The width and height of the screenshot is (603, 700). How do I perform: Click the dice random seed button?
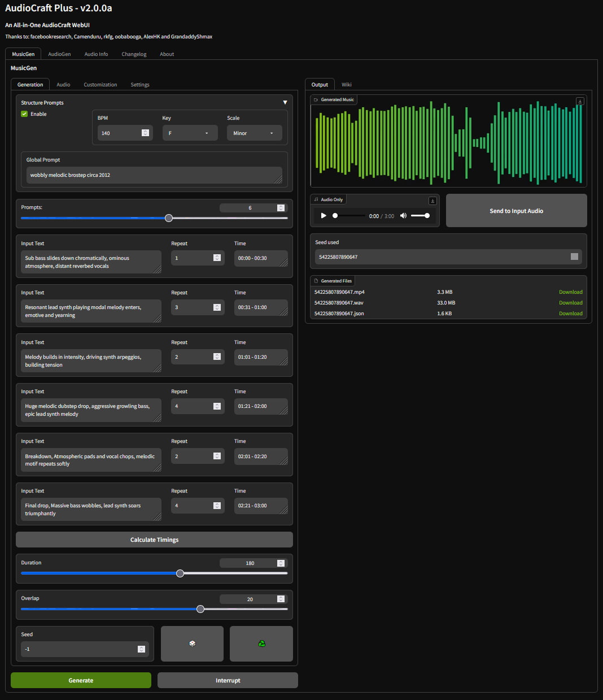coord(192,644)
